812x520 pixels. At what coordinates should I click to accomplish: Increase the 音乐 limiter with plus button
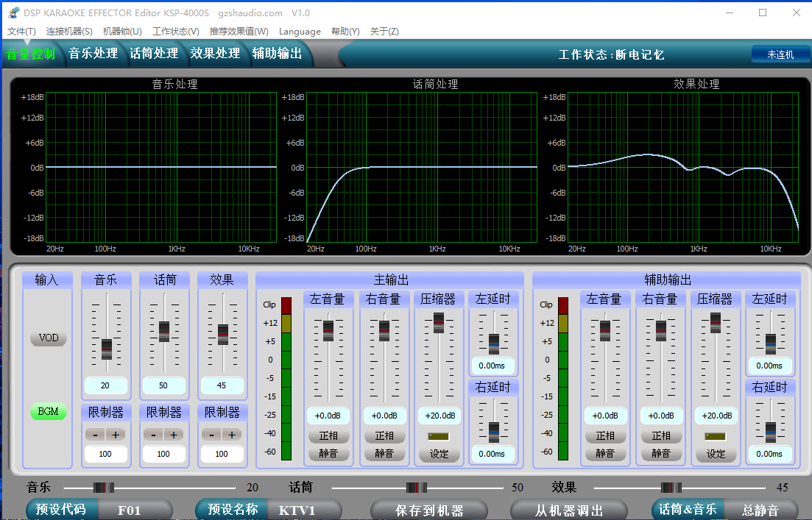coord(116,435)
